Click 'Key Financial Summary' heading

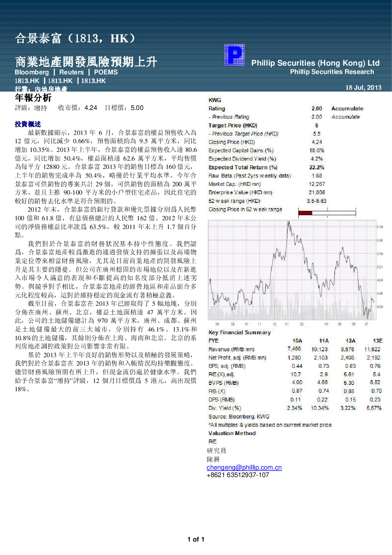click(x=239, y=332)
